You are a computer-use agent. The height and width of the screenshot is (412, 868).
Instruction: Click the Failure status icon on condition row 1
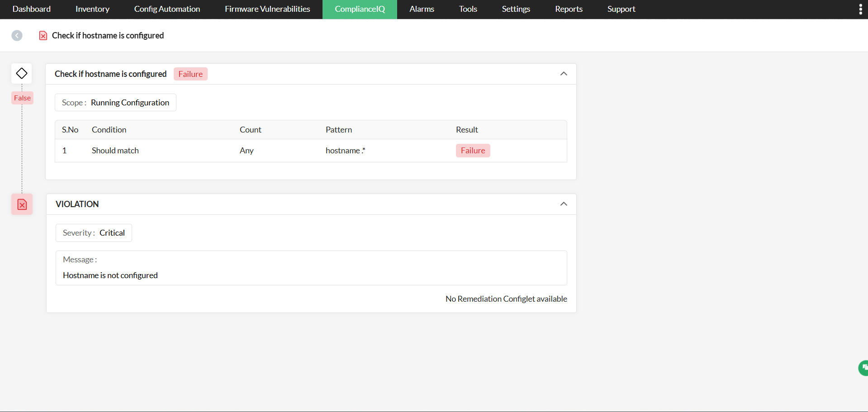473,150
